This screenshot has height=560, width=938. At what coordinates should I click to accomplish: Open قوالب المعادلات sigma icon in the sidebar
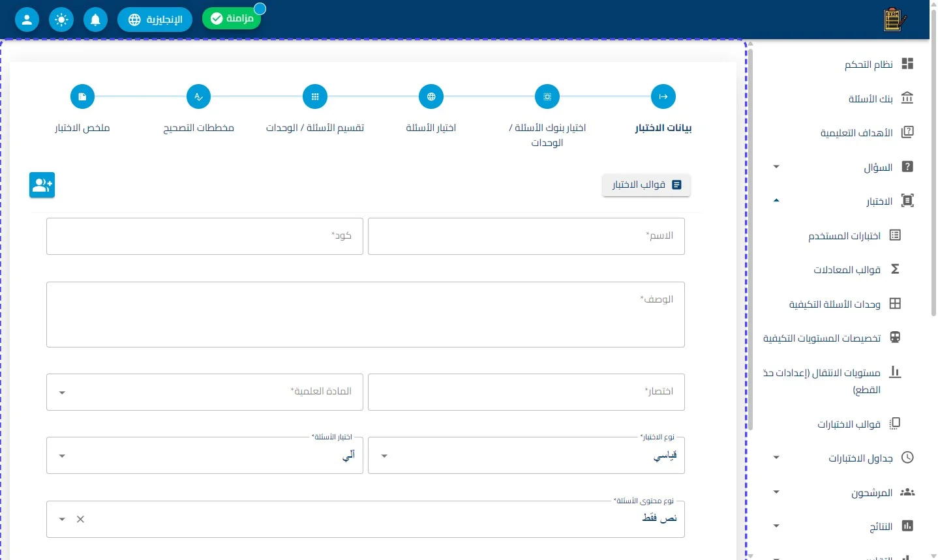point(895,269)
